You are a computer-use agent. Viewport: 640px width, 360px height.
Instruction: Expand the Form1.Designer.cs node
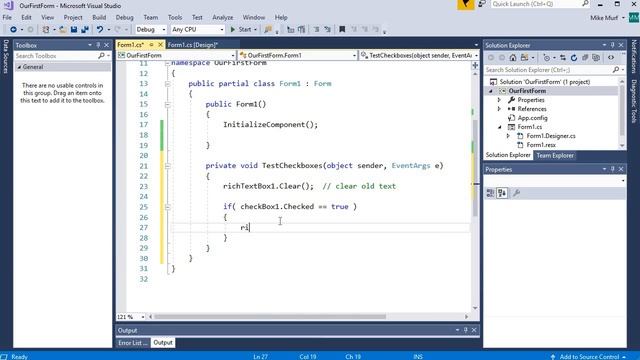click(508, 136)
